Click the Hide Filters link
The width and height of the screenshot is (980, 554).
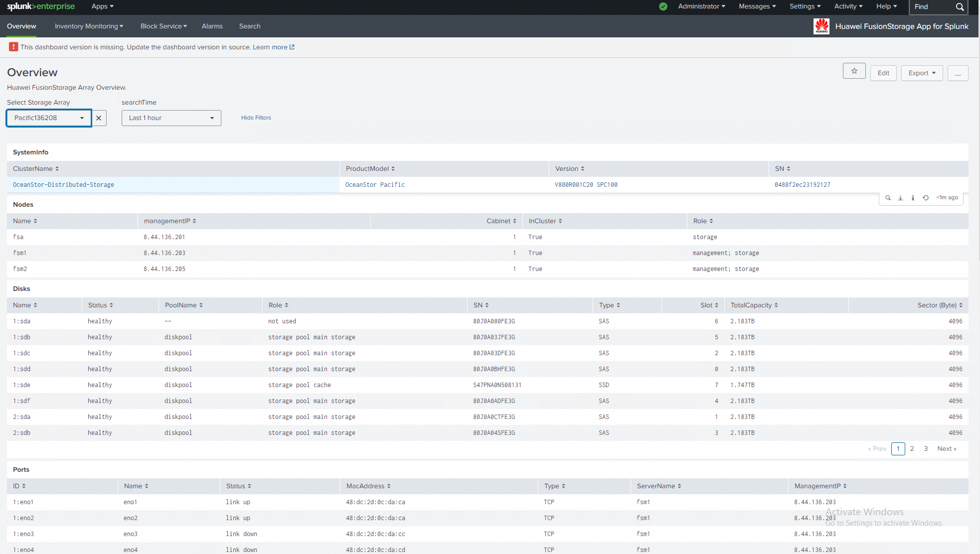click(x=256, y=118)
